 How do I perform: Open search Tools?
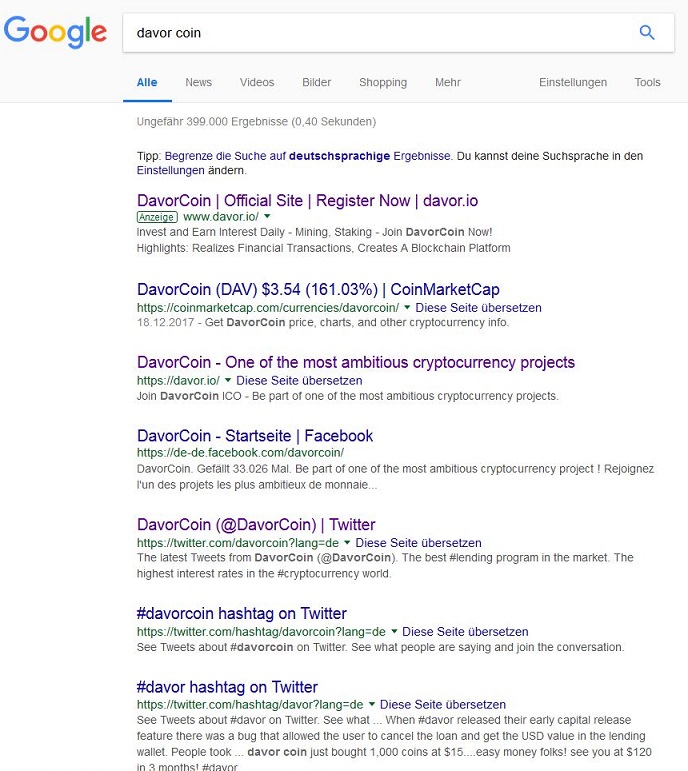pos(647,83)
